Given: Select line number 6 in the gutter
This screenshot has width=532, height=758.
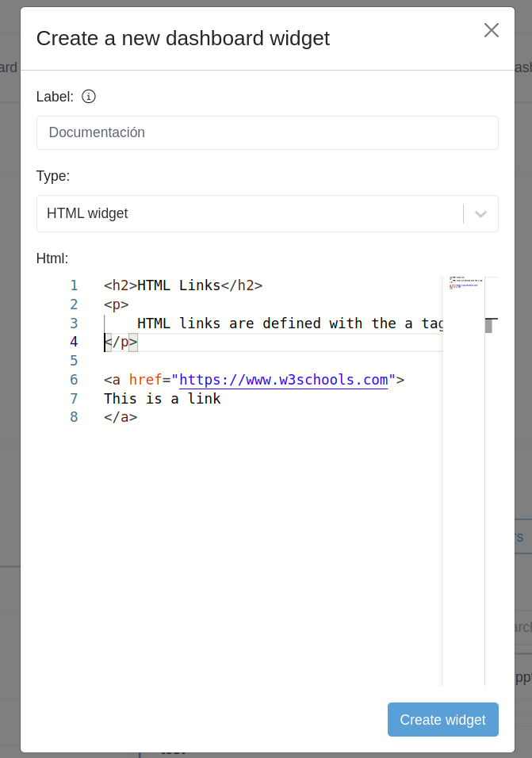Looking at the screenshot, I should (x=74, y=380).
